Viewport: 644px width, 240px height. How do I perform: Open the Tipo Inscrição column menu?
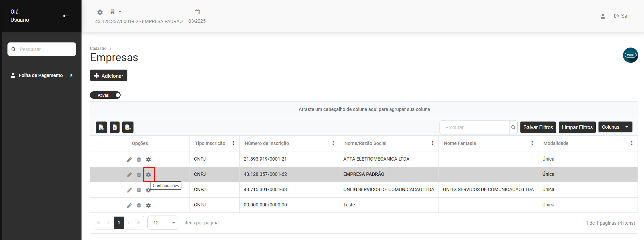[233, 143]
